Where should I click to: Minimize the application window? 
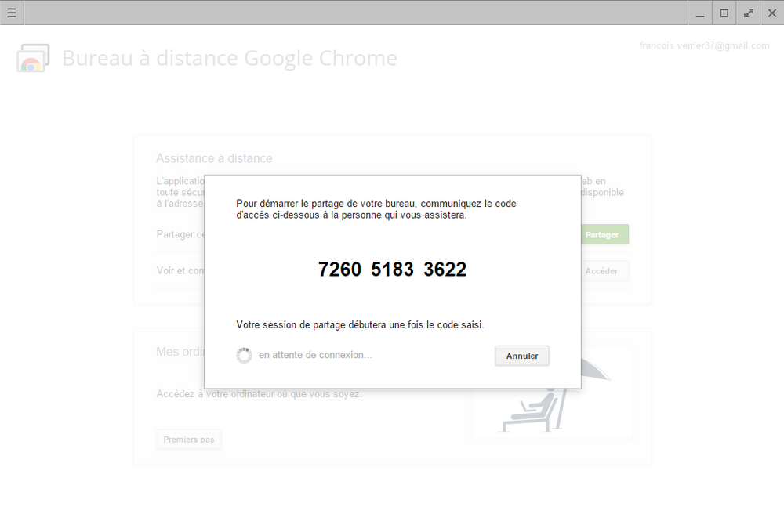pos(700,13)
